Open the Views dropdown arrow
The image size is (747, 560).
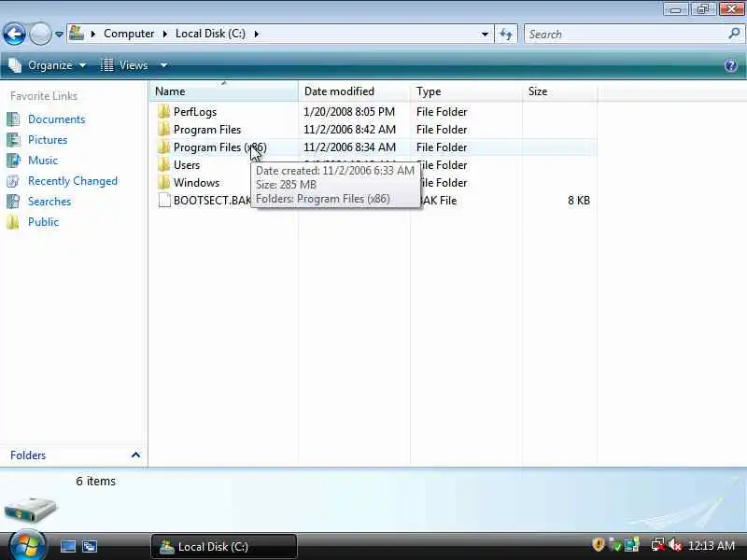coord(164,65)
